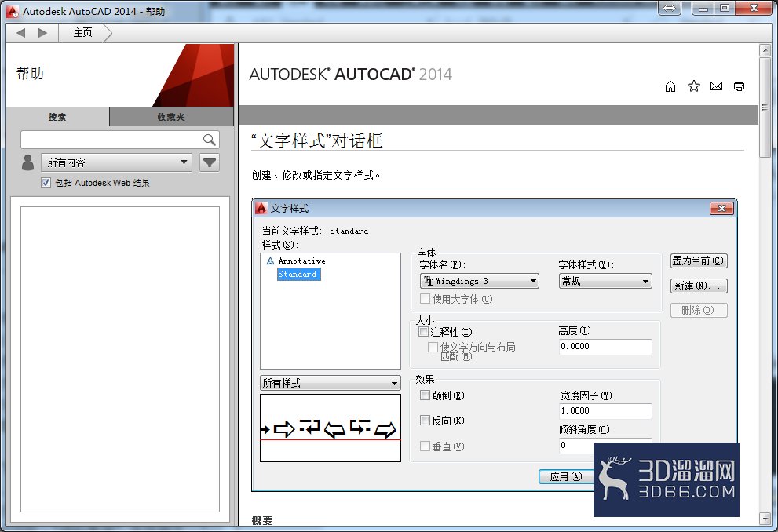Open the 字体名 Wingdings 3 dropdown

[480, 281]
